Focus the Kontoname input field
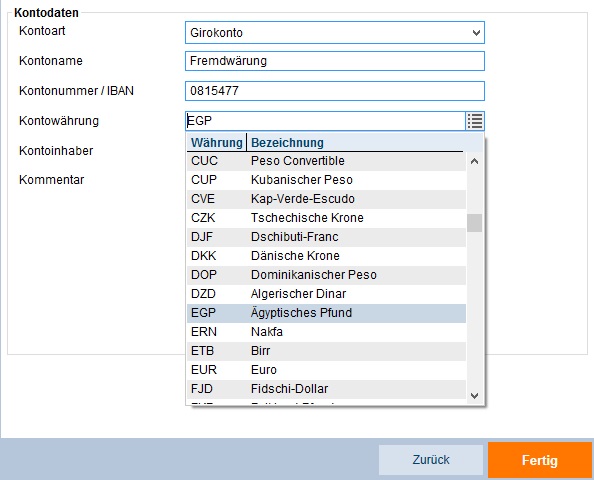This screenshot has height=480, width=594. (335, 61)
